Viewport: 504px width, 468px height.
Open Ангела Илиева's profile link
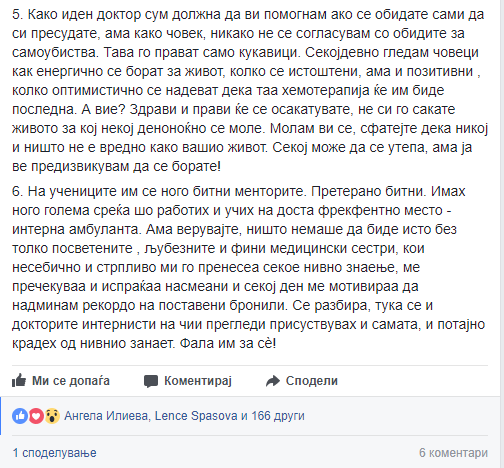click(x=106, y=416)
